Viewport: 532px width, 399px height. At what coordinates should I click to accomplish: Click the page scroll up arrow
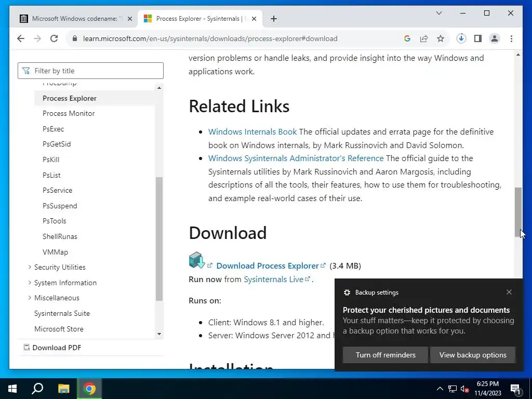[518, 55]
